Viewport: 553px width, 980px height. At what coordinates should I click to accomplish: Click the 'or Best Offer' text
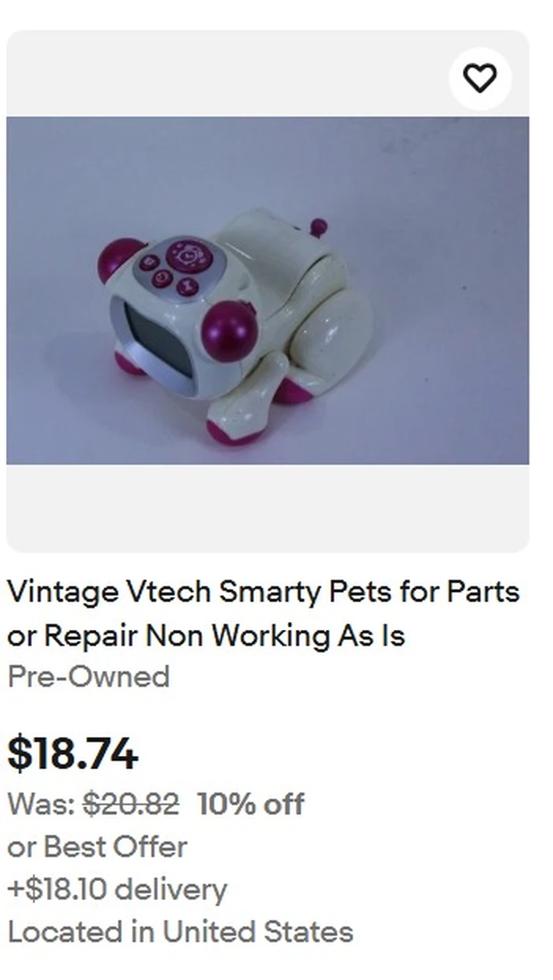click(97, 847)
